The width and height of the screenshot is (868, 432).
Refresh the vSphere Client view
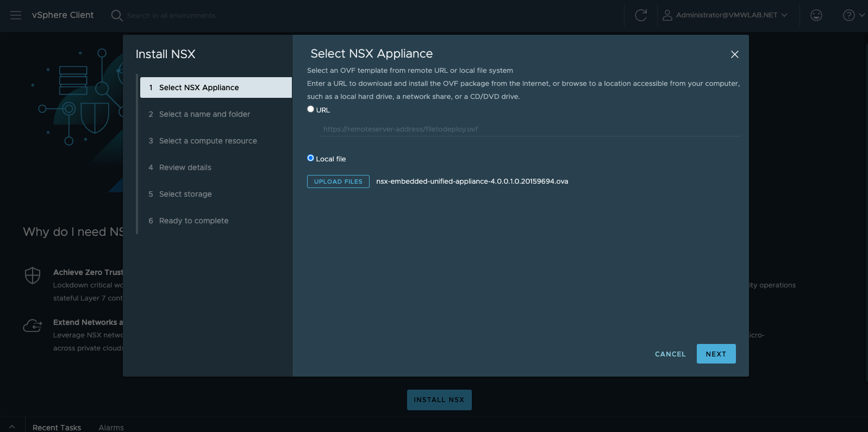click(x=641, y=15)
